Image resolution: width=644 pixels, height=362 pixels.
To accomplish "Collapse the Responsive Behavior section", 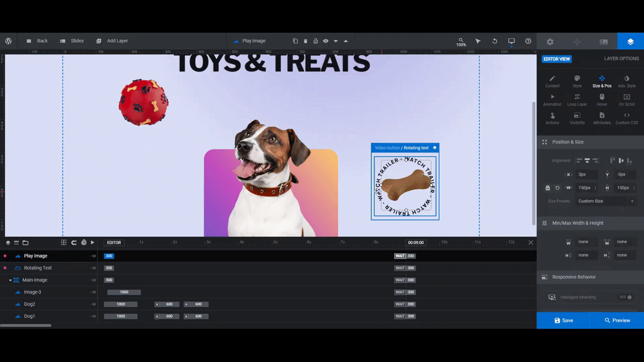I will point(590,277).
